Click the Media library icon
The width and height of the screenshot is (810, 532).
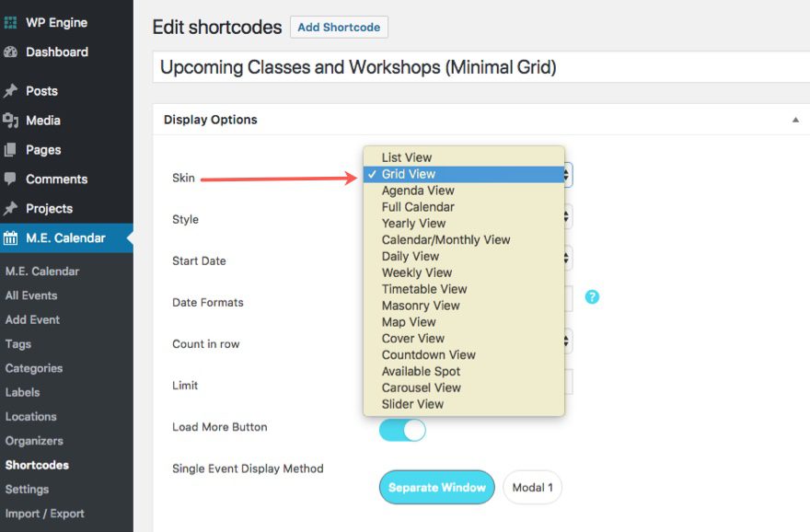(11, 121)
